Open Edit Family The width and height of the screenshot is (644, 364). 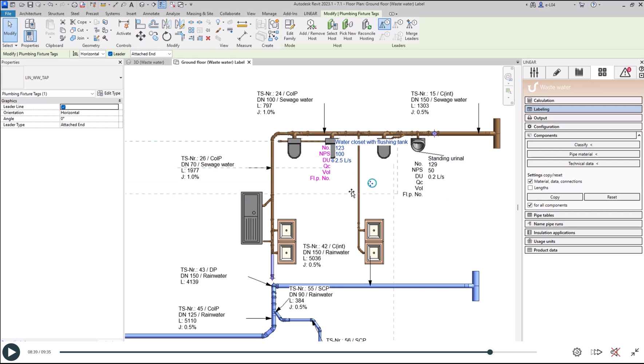(290, 30)
